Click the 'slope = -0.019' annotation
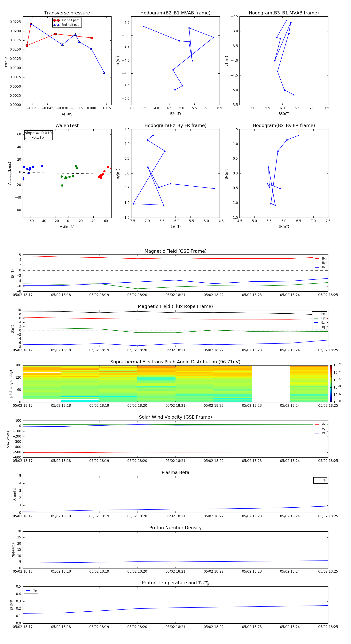351x644 pixels. [38, 133]
